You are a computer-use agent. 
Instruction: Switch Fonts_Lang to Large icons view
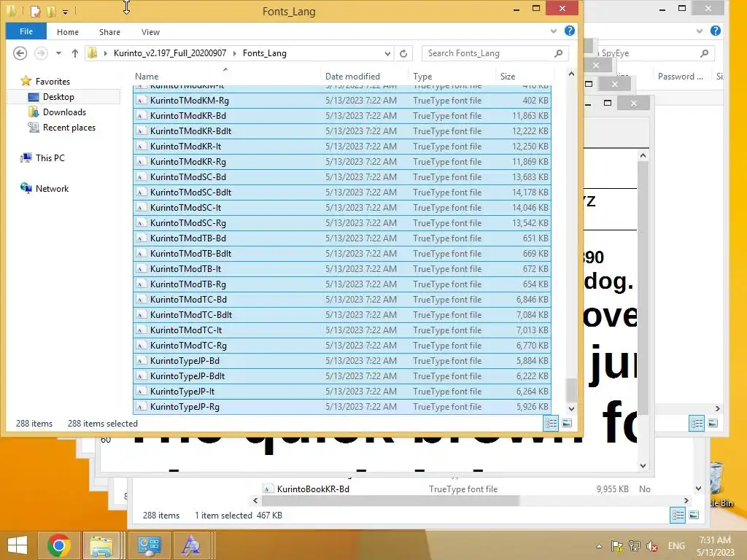tap(567, 424)
